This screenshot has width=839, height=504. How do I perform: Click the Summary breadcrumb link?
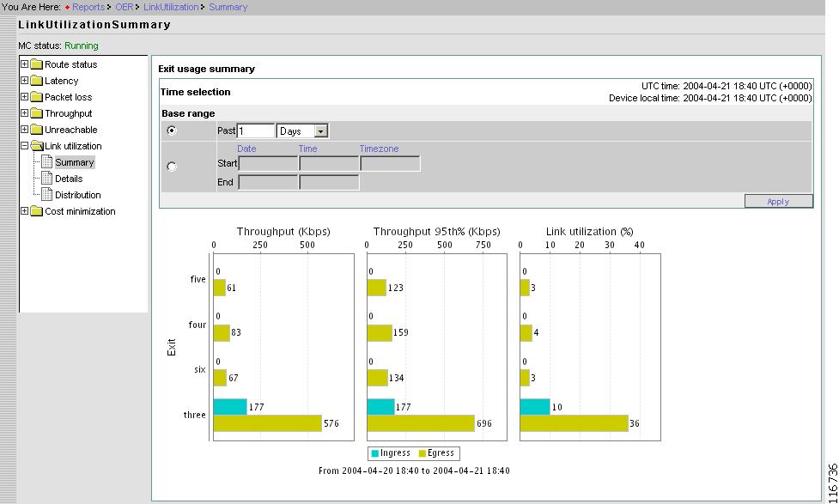[x=228, y=7]
